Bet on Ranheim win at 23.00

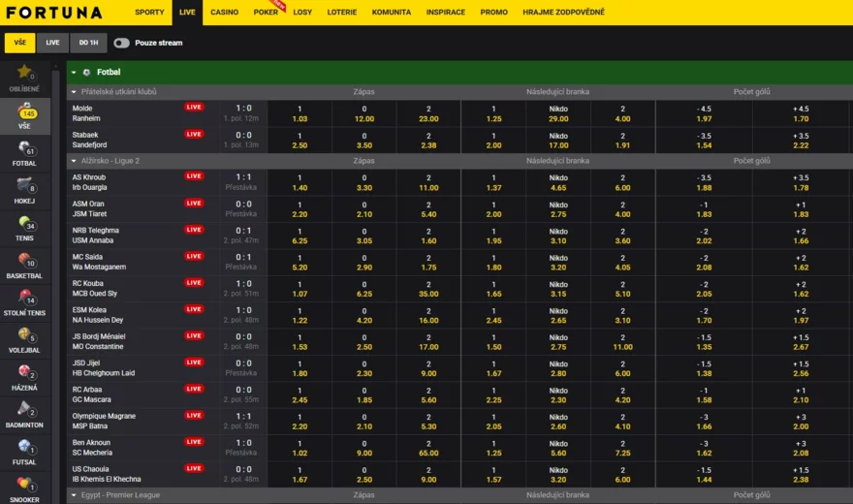coord(428,113)
